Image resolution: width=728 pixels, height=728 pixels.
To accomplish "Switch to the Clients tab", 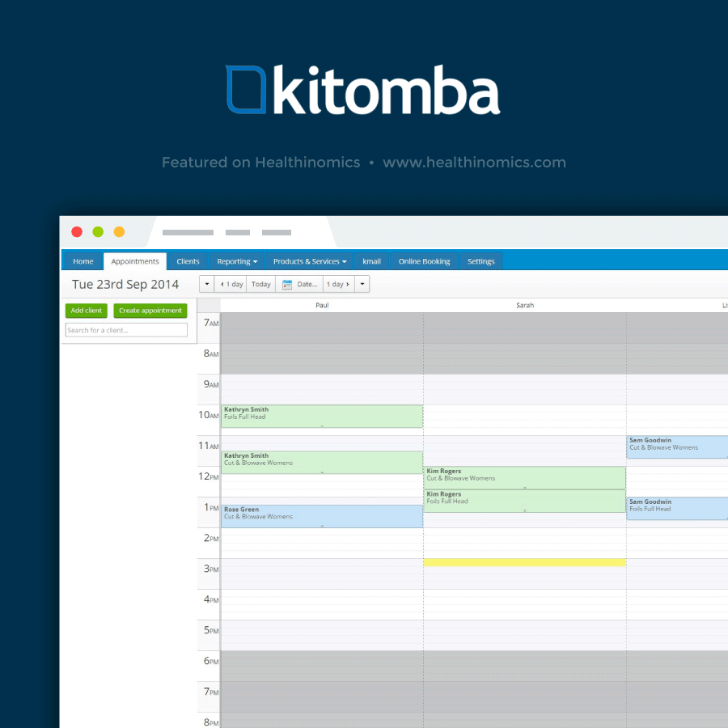I will [188, 260].
